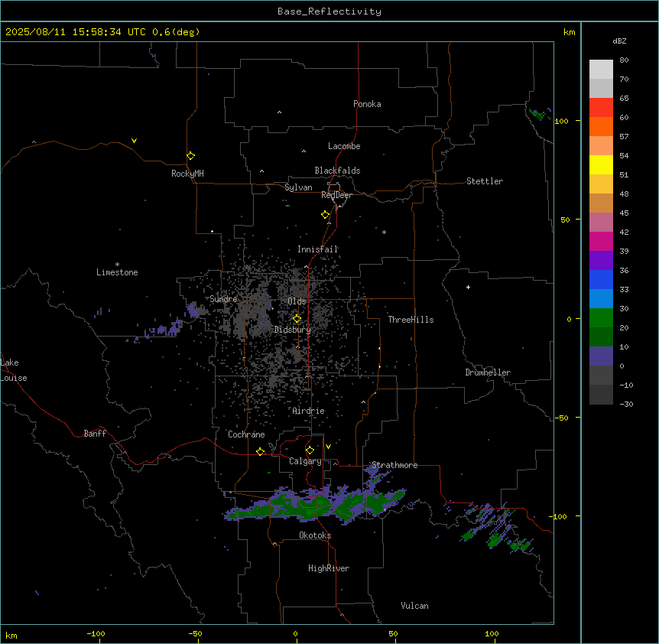Image resolution: width=659 pixels, height=644 pixels.
Task: Click the green echo cluster southeast of Drumheller
Action: [498, 528]
